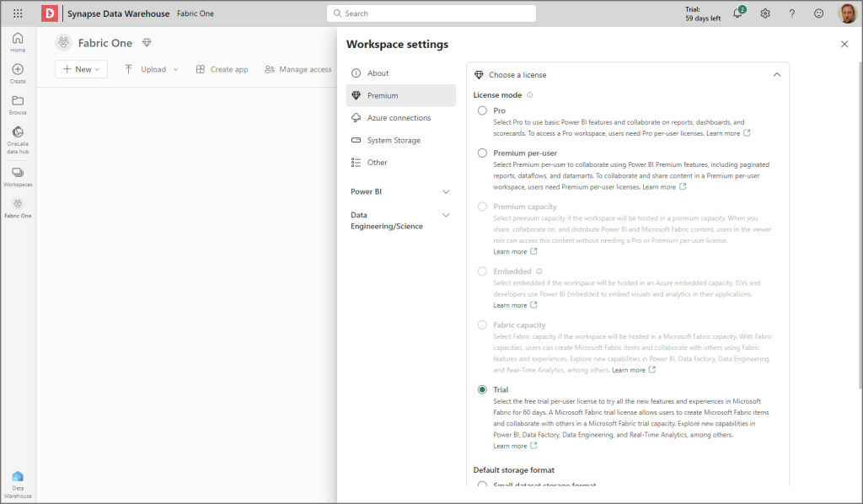This screenshot has height=504, width=863.
Task: Open the help question mark icon
Action: (792, 13)
